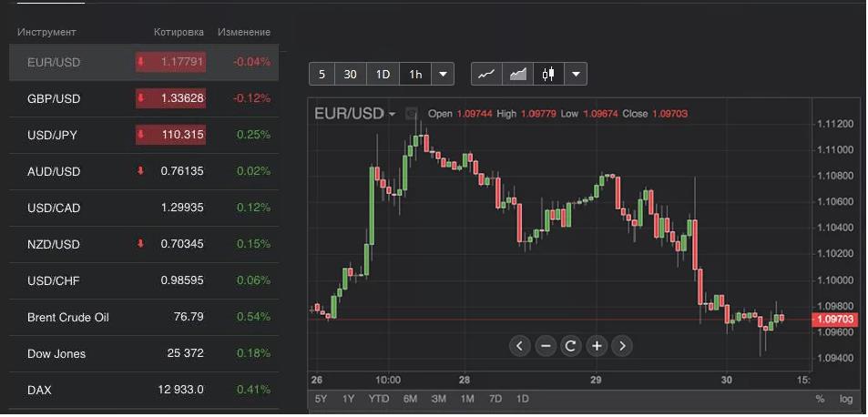Click the red 1.09703 price marker
The height and width of the screenshot is (417, 868).
pos(835,320)
